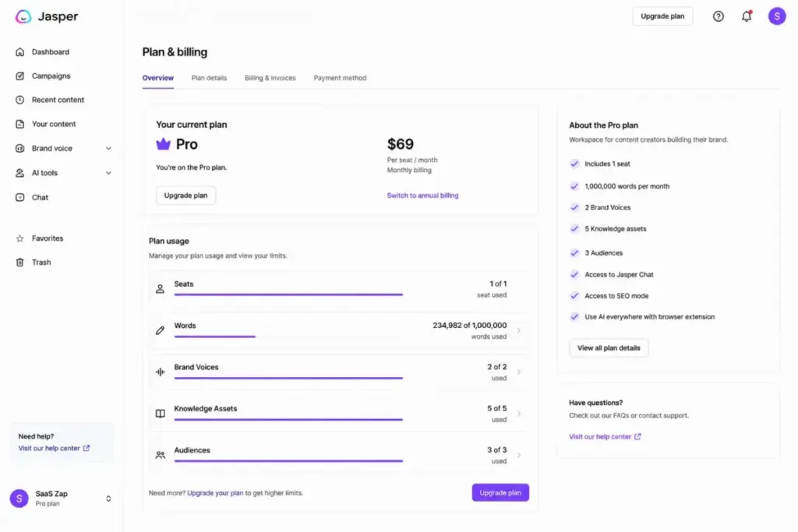Click the Campaigns sidebar icon
Screen dimensions: 798x532
point(19,76)
